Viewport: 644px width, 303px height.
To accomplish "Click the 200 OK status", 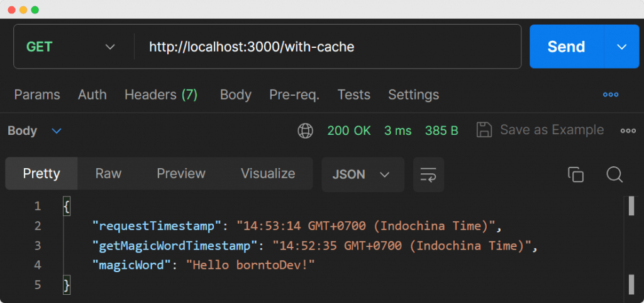I will coord(348,131).
